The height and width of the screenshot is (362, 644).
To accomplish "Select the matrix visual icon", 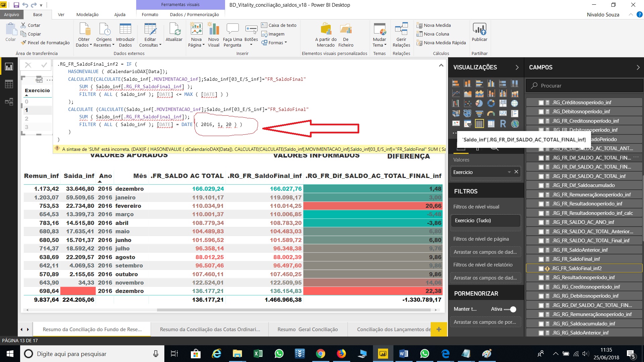I will (x=491, y=124).
